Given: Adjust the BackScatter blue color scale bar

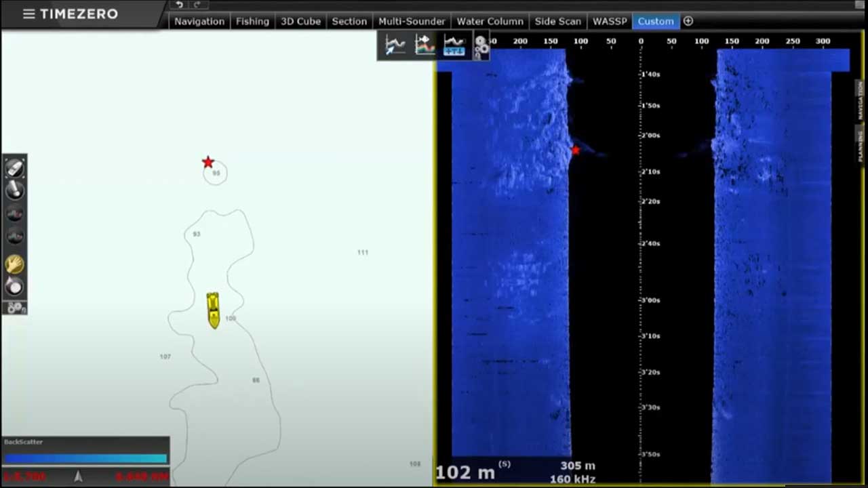Looking at the screenshot, I should (85, 459).
